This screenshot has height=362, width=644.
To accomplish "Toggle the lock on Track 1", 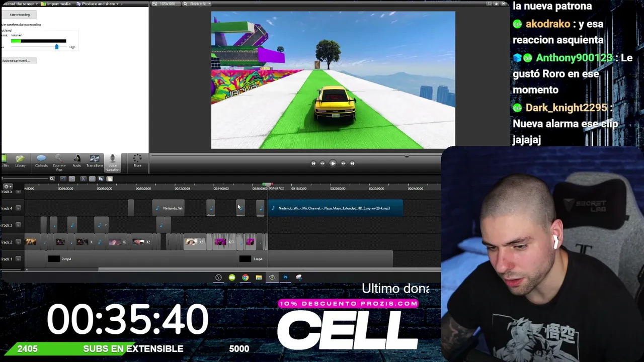I will [19, 259].
